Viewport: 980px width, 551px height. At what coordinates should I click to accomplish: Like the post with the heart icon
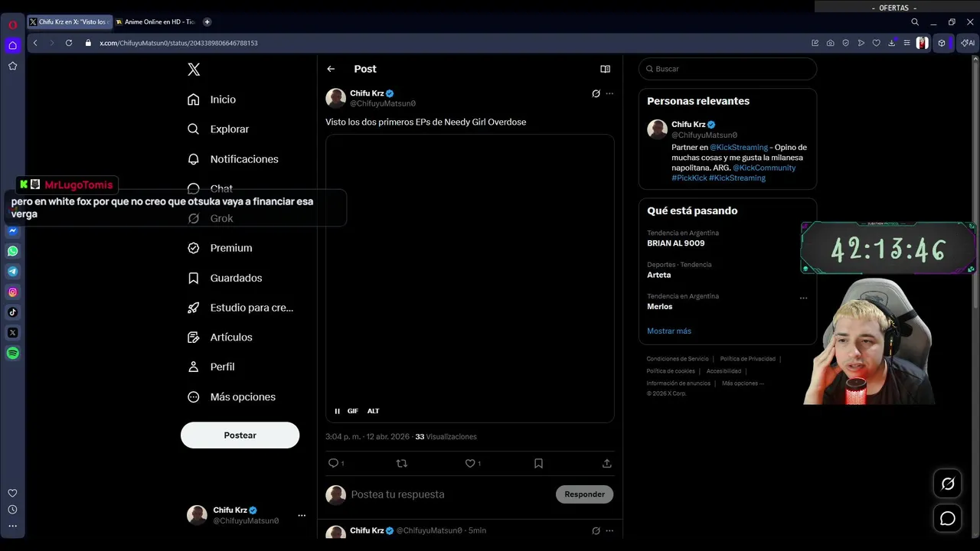tap(470, 463)
